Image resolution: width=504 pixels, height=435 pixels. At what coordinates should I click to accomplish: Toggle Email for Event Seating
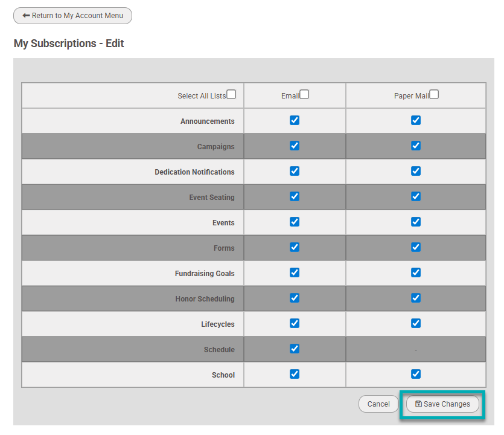[x=295, y=196]
